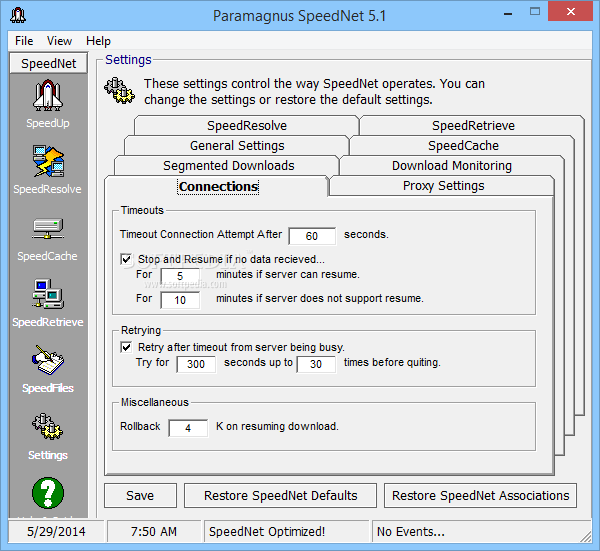Open the File menu

click(24, 41)
